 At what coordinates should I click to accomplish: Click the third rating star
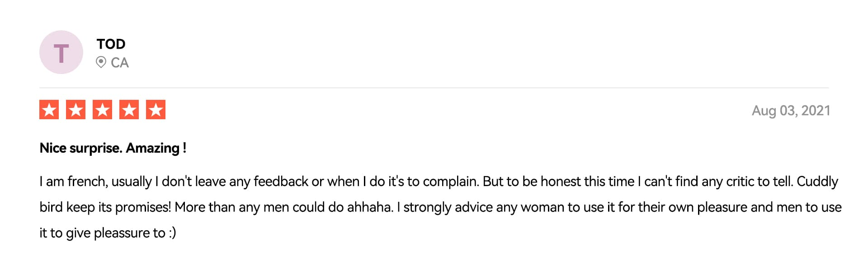click(x=103, y=110)
